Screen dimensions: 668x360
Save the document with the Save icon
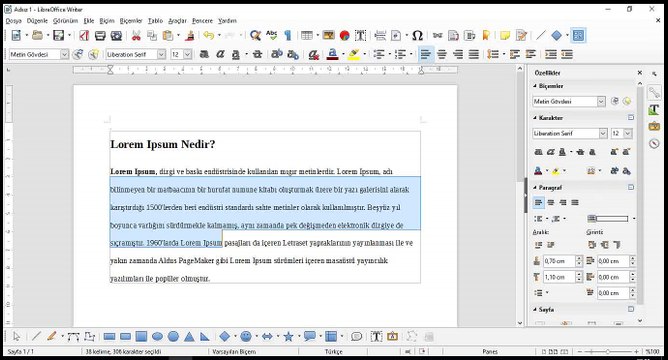(x=58, y=35)
